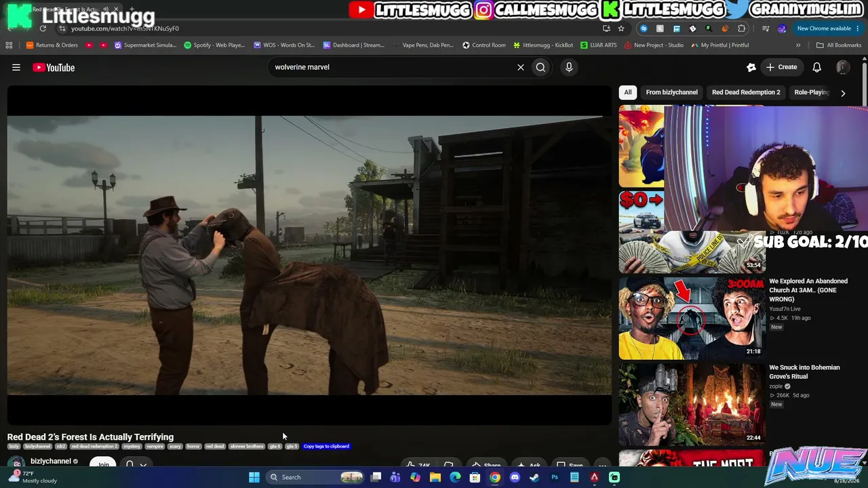This screenshot has height=488, width=868.
Task: Open the weather widget showing 72°F
Action: click(x=34, y=477)
